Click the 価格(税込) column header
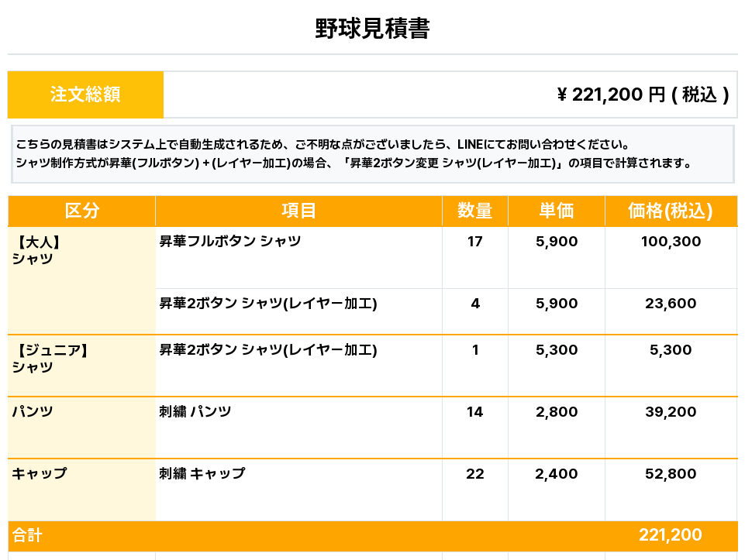Viewport: 745px width, 560px height. (670, 211)
